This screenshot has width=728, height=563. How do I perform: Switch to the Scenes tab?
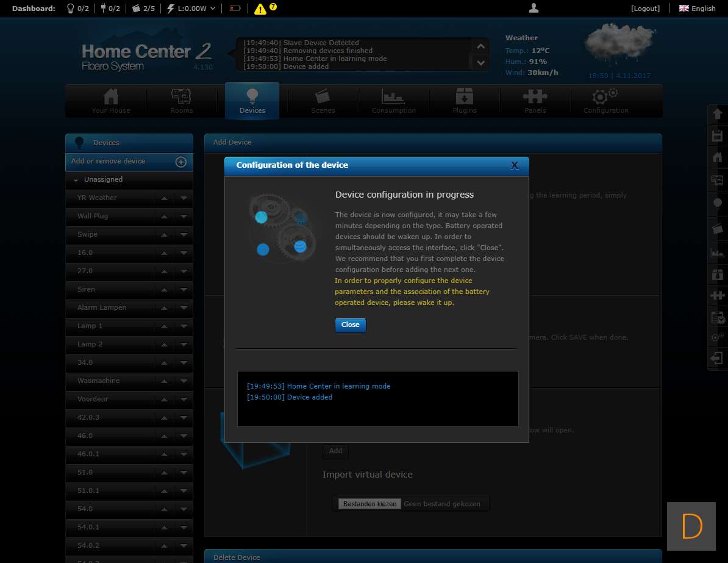click(323, 101)
